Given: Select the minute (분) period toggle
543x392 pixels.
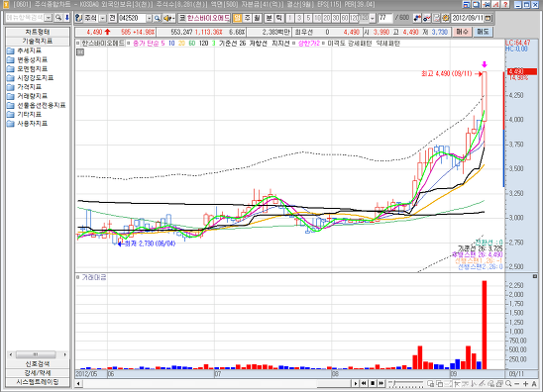Looking at the screenshot, I should 270,18.
